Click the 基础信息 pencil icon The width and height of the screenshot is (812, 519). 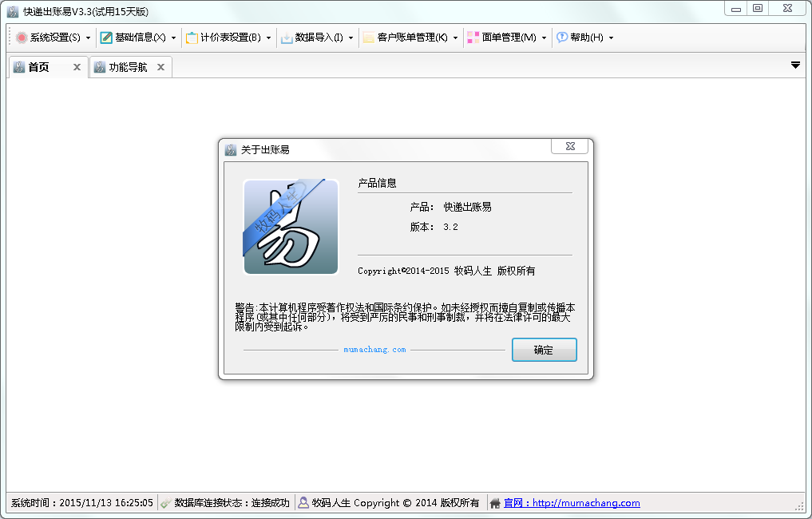(106, 38)
